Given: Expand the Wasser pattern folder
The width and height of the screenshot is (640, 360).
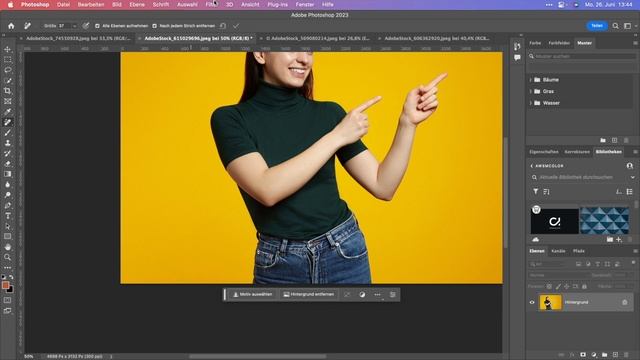Looking at the screenshot, I should pos(531,103).
